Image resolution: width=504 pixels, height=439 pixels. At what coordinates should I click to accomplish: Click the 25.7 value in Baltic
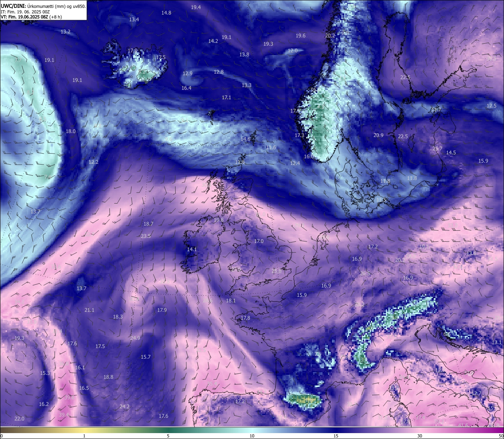pos(437,149)
